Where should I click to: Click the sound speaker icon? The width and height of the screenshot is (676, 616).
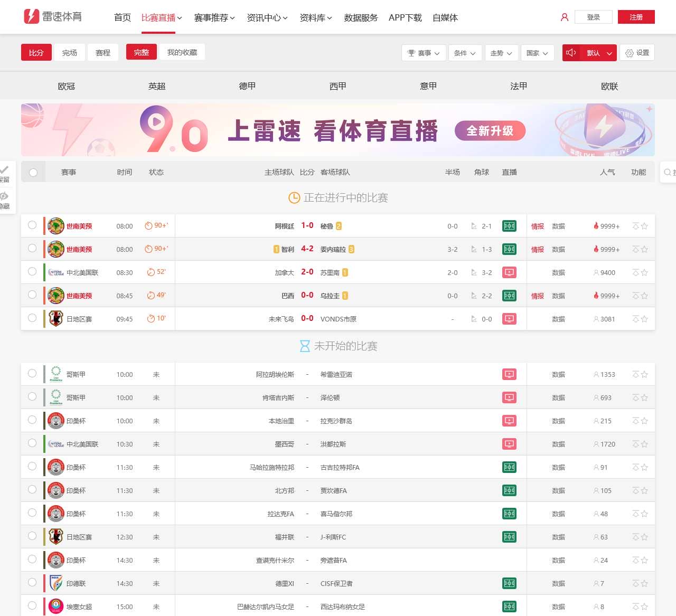click(x=571, y=53)
